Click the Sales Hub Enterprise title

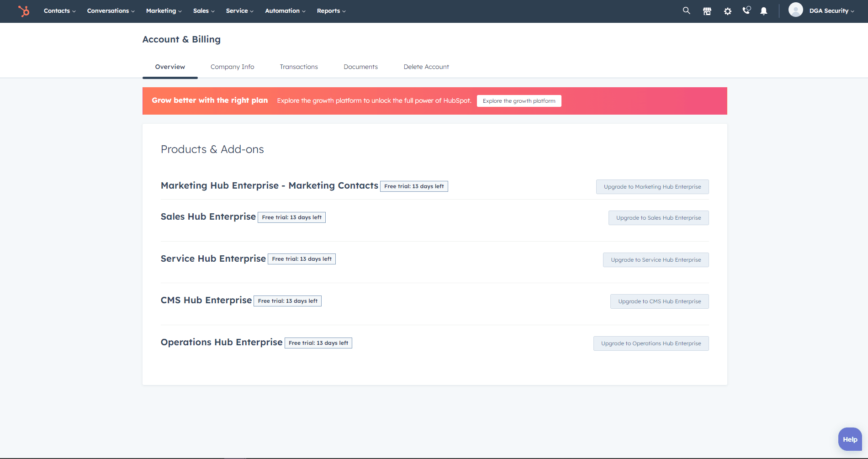(208, 216)
